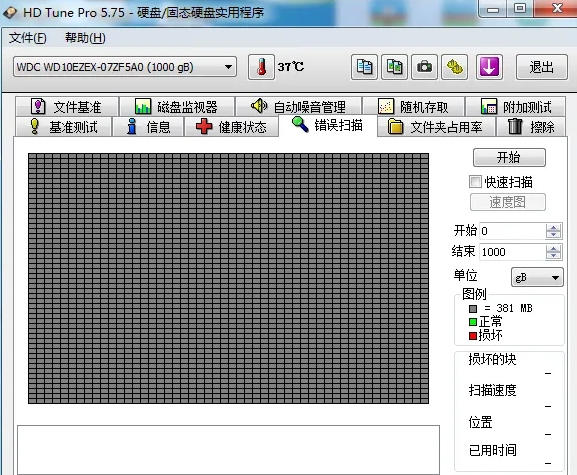Copy results using the copy text icon
577x475 pixels.
364,67
